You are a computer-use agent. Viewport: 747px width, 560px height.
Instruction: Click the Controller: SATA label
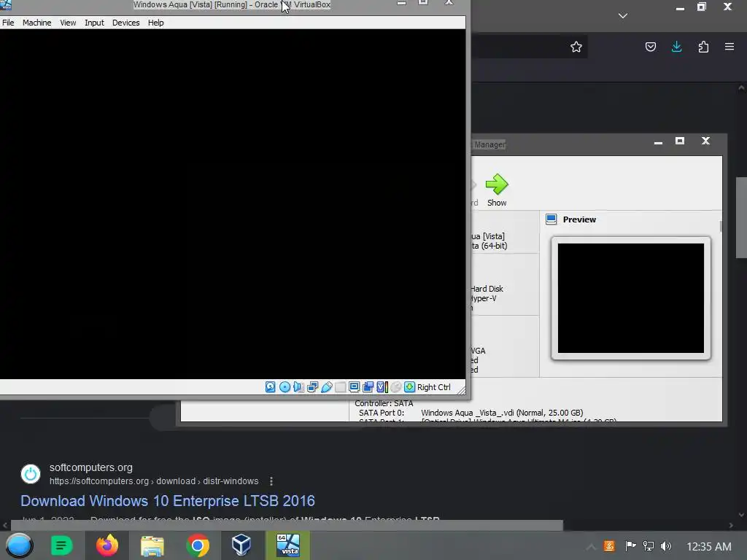[x=384, y=403]
